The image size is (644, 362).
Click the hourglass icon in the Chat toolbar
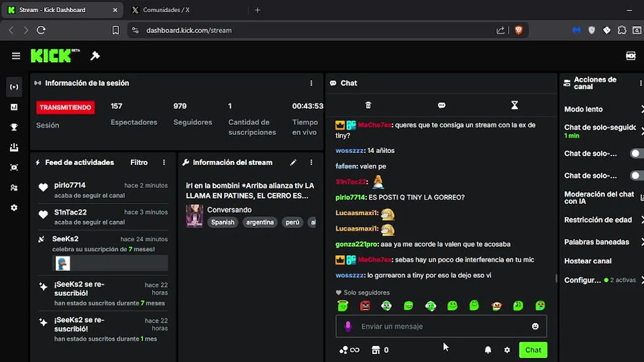click(514, 105)
